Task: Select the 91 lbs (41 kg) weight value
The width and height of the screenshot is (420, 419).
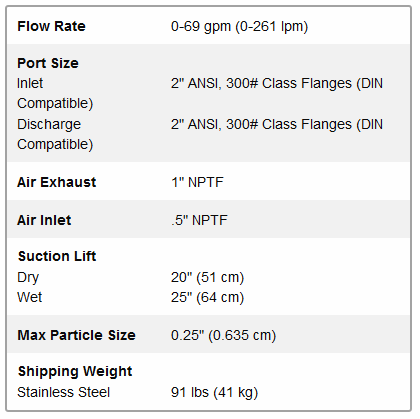Action: pos(214,392)
